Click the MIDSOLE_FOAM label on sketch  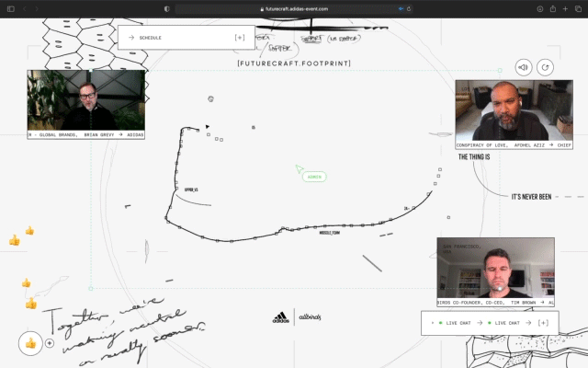(x=330, y=233)
